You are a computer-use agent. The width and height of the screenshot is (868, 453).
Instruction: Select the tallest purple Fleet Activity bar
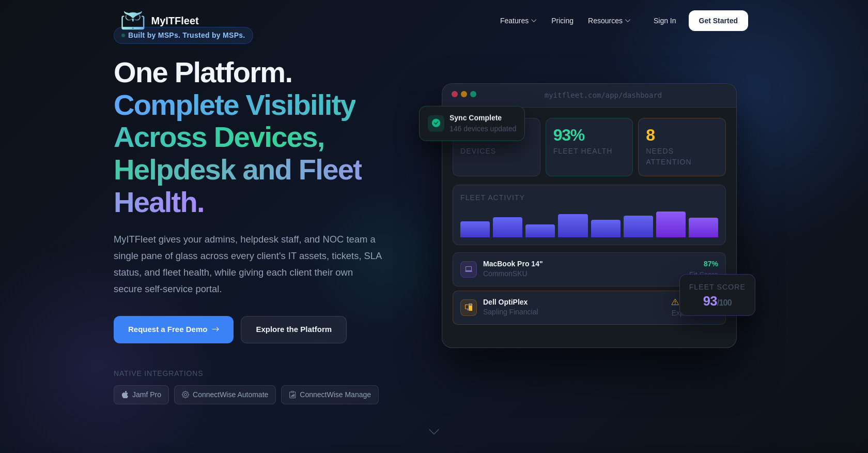pos(671,224)
